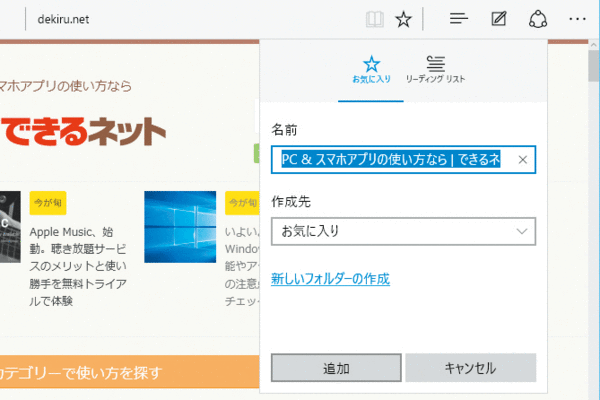Click the カテゴリーで使い方を探す orange banner
The image size is (600, 400).
[130, 372]
